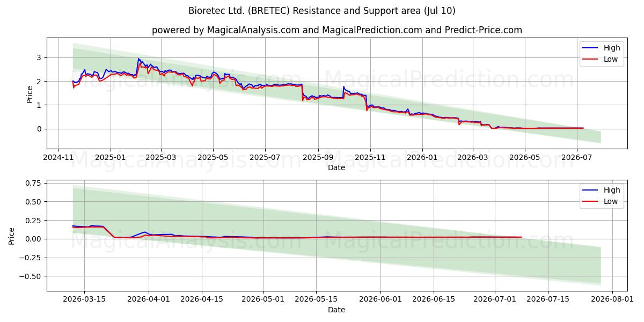Click the '2026-03' tick label

[472, 157]
